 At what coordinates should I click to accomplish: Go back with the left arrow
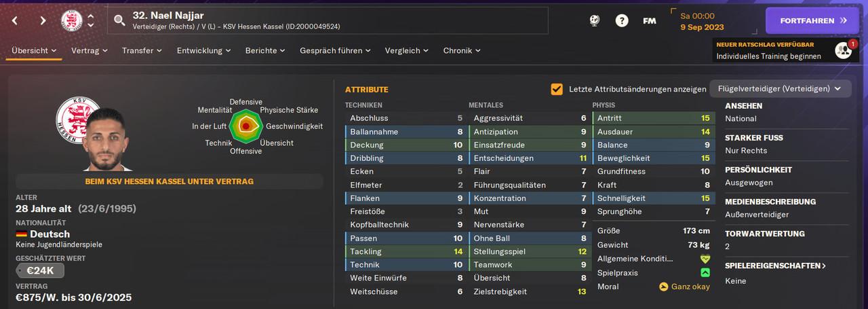[15, 20]
